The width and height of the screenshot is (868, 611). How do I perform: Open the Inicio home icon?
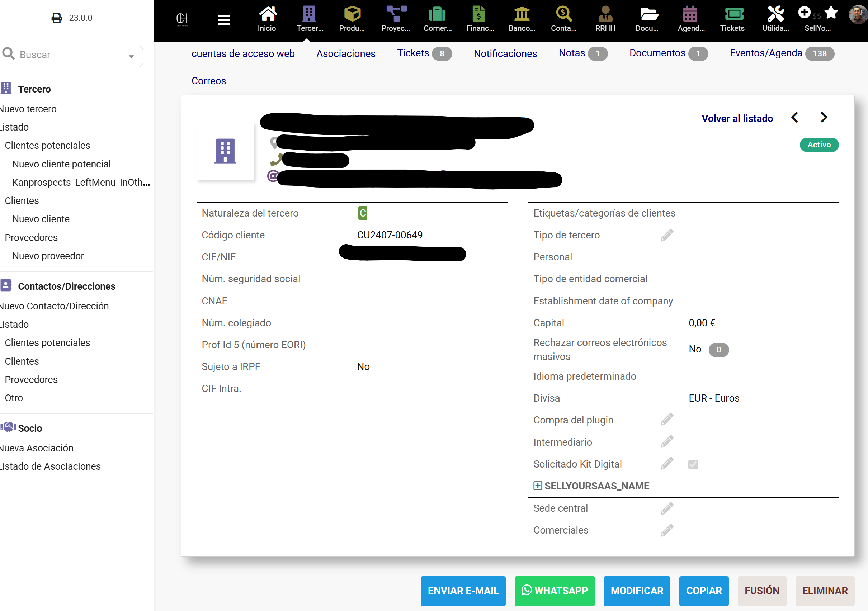[267, 14]
